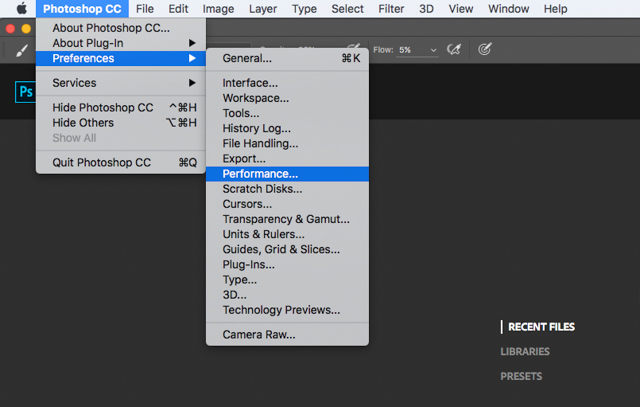The width and height of the screenshot is (640, 407).
Task: Open Workspace... preferences
Action: click(287, 98)
